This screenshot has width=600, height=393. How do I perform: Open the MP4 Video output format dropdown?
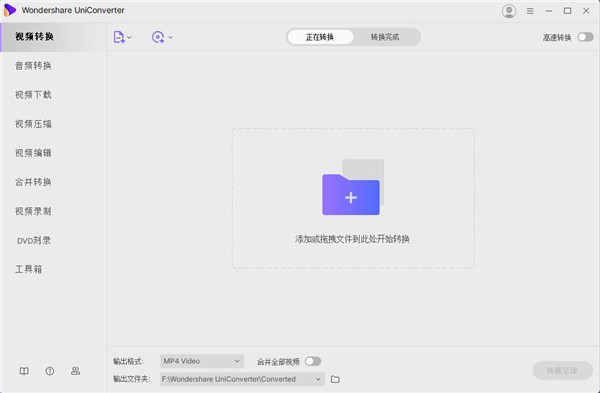202,361
